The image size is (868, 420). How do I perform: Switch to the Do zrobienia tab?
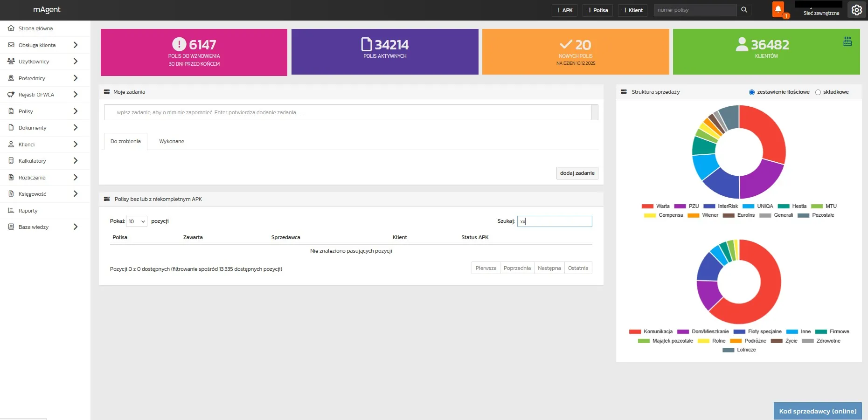125,141
